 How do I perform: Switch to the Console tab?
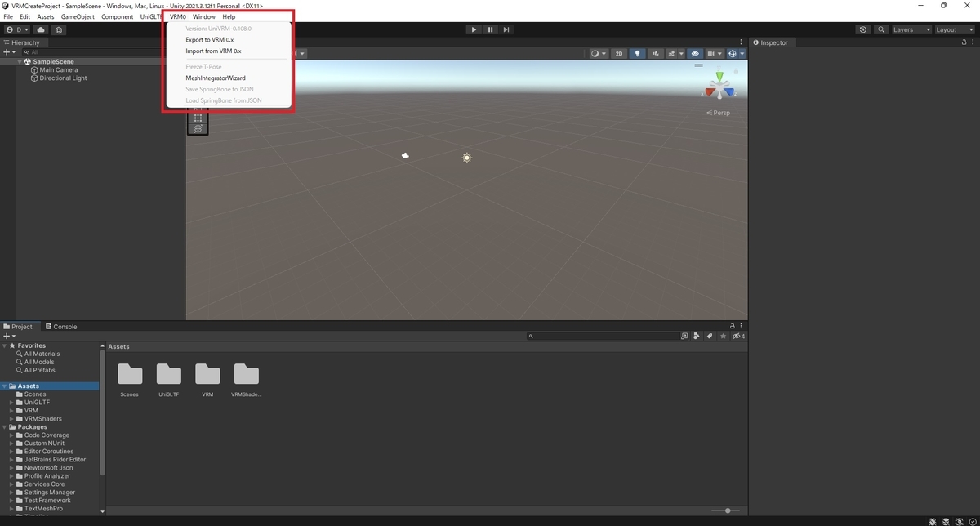pos(60,327)
